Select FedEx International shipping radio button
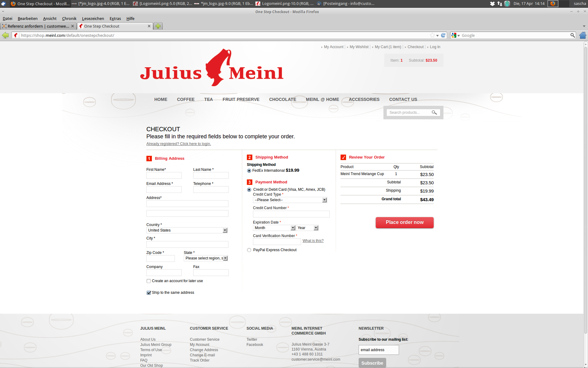This screenshot has height=368, width=588. 249,171
